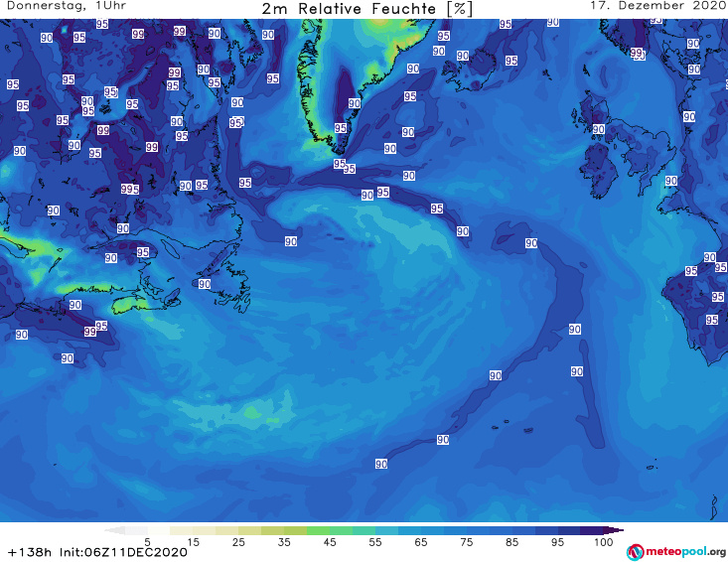The image size is (728, 562).
Task: Click the meteopool circular logo icon
Action: pyautogui.click(x=635, y=552)
